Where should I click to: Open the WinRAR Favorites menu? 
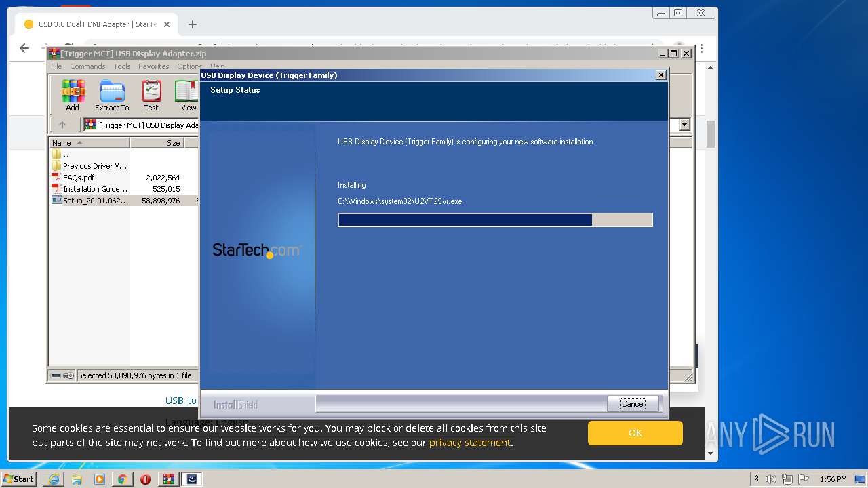(154, 66)
